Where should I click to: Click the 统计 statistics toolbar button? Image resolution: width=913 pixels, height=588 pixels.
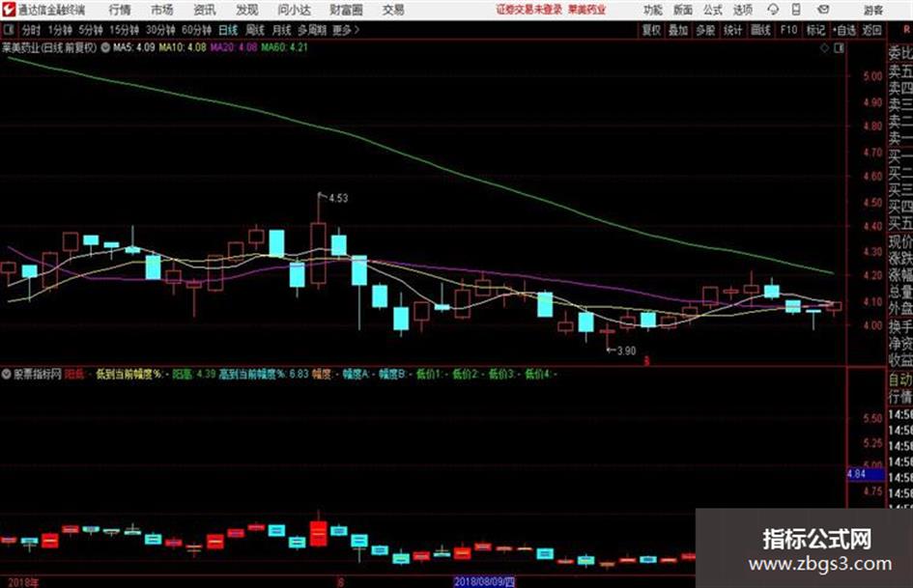733,30
